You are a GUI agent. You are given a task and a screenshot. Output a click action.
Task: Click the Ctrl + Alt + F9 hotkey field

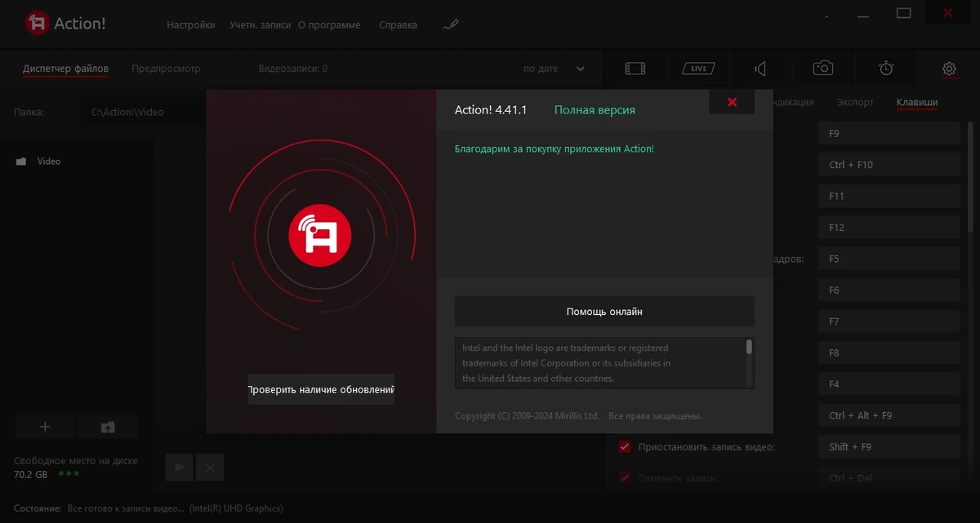coord(889,415)
